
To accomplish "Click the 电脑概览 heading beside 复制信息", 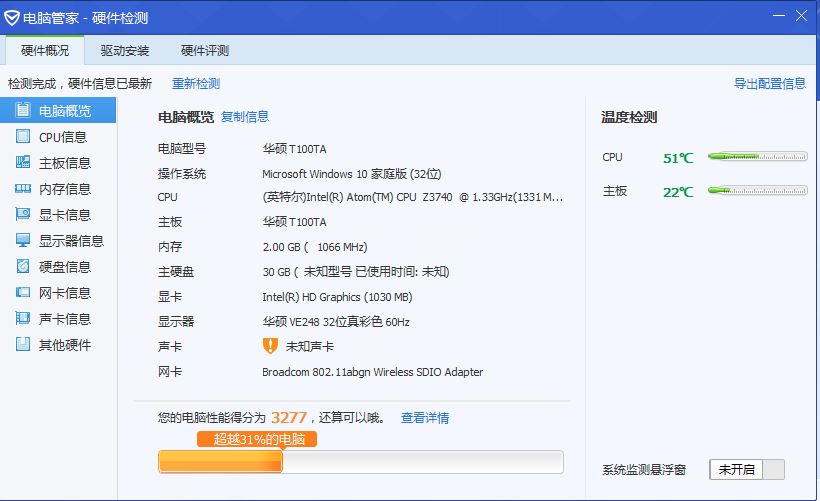I will [186, 117].
